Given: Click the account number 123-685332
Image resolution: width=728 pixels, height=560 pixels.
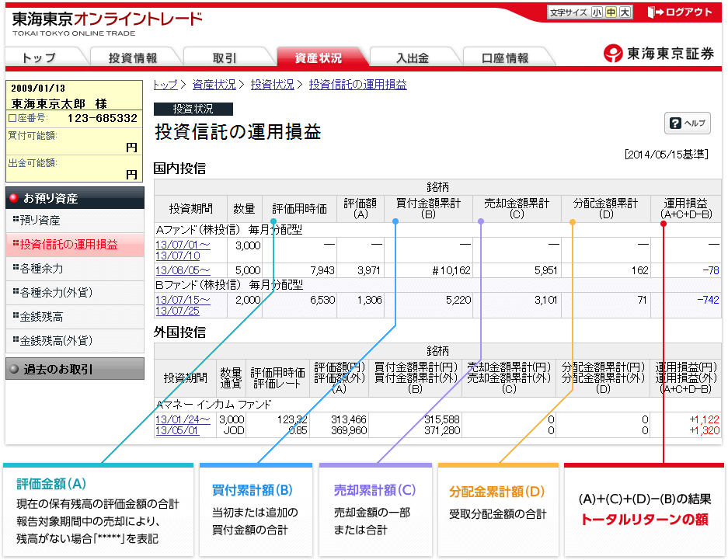Looking at the screenshot, I should point(103,118).
